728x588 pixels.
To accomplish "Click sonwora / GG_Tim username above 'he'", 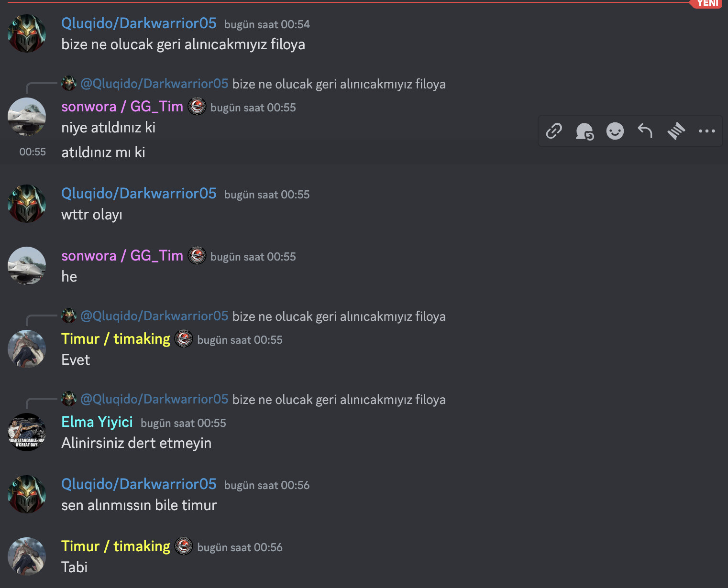I will [x=122, y=256].
